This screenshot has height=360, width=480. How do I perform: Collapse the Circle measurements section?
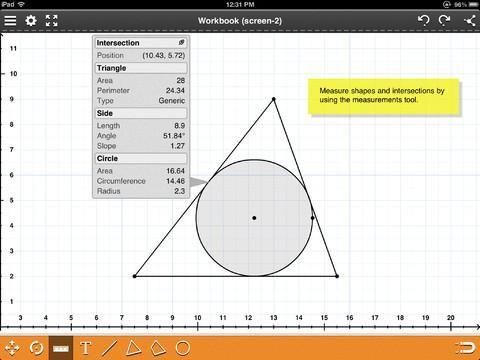141,158
